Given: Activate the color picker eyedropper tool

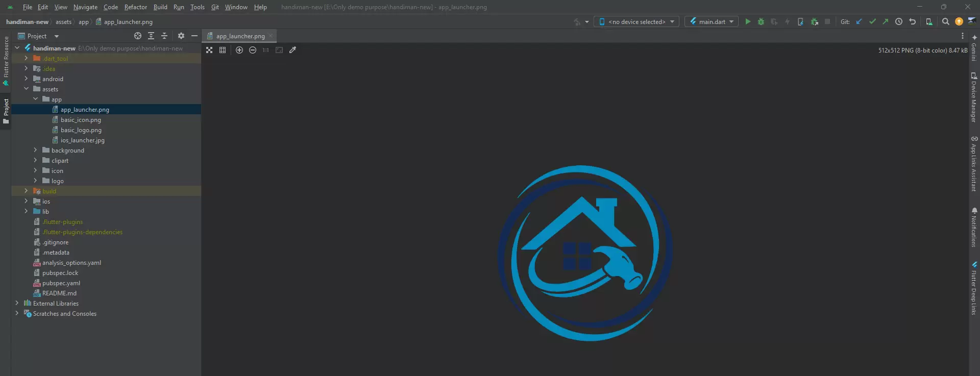Looking at the screenshot, I should point(292,50).
